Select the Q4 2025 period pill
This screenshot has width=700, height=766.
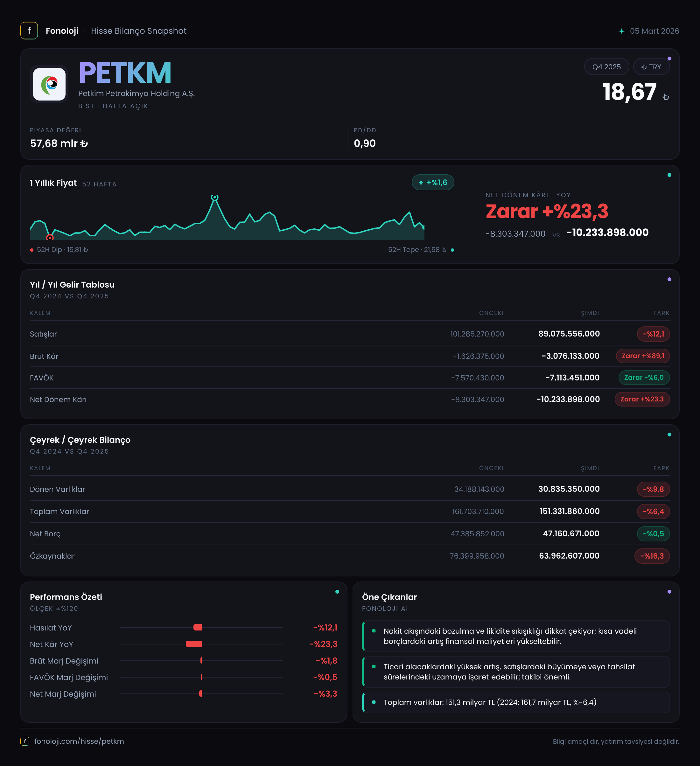pyautogui.click(x=606, y=67)
